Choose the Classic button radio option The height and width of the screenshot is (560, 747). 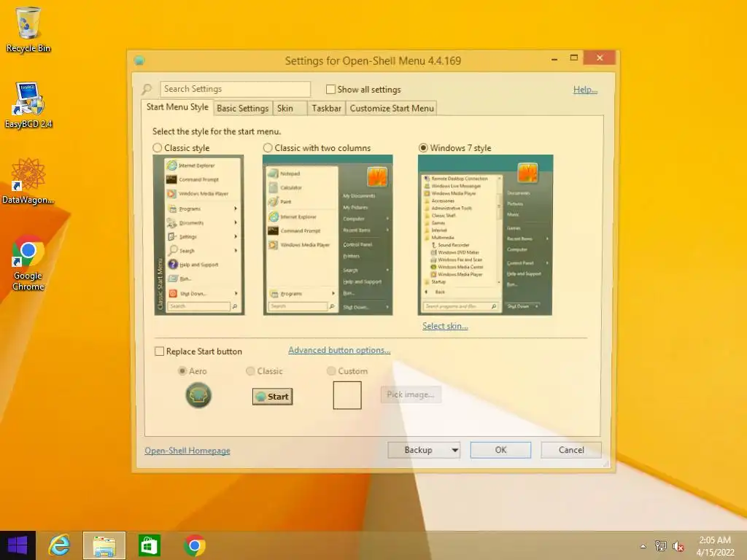tap(250, 371)
